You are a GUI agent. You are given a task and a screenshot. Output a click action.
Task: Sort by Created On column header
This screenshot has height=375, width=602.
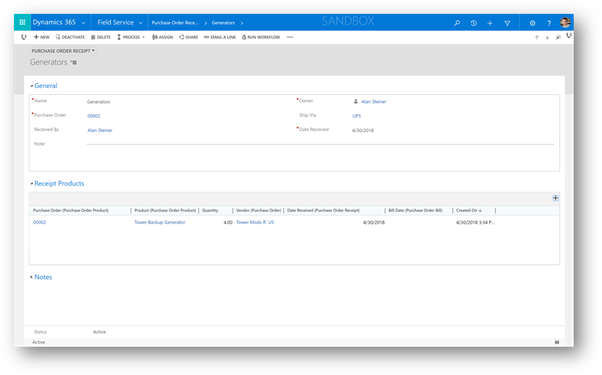click(x=468, y=210)
